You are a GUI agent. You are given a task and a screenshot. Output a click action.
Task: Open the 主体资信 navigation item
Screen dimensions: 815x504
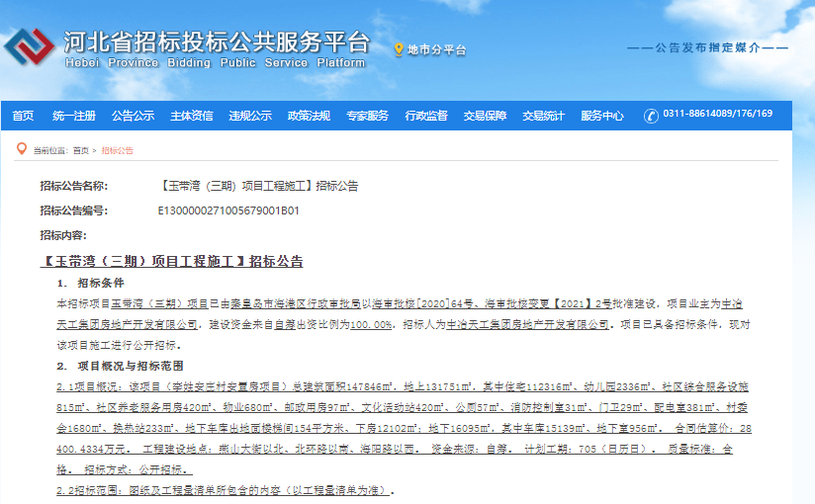tap(191, 116)
